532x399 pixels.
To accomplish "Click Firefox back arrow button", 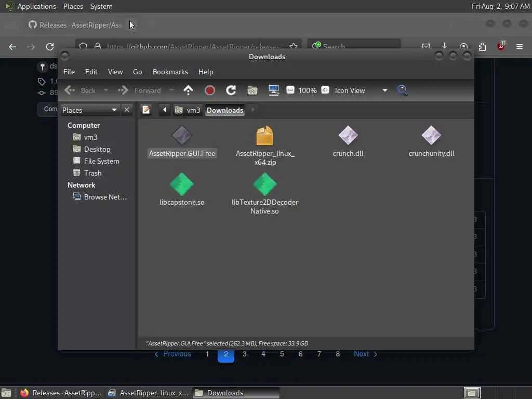I will click(x=12, y=46).
